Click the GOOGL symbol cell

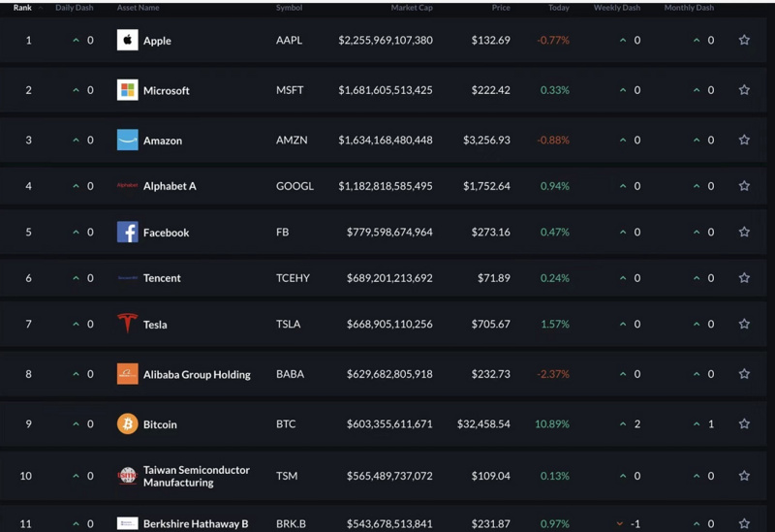294,186
